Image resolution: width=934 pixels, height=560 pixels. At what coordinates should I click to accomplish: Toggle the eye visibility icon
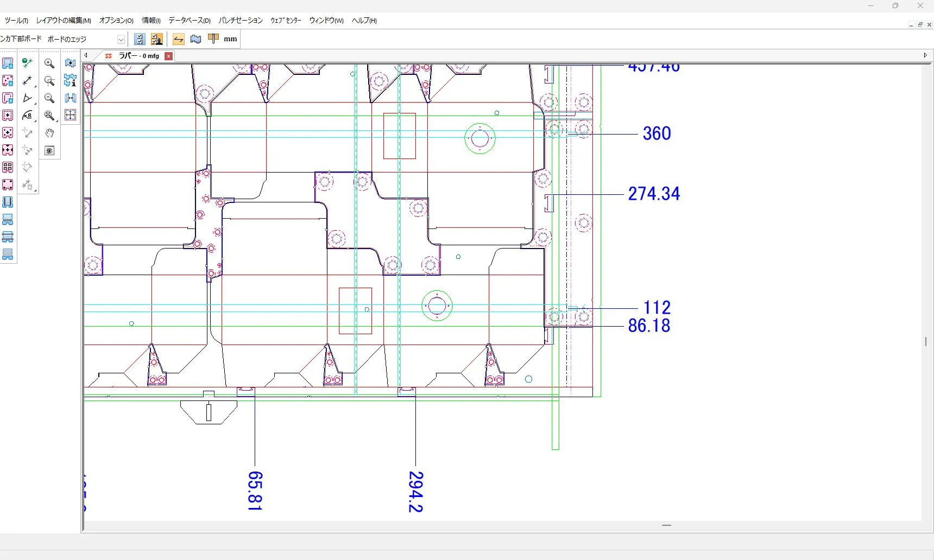49,150
